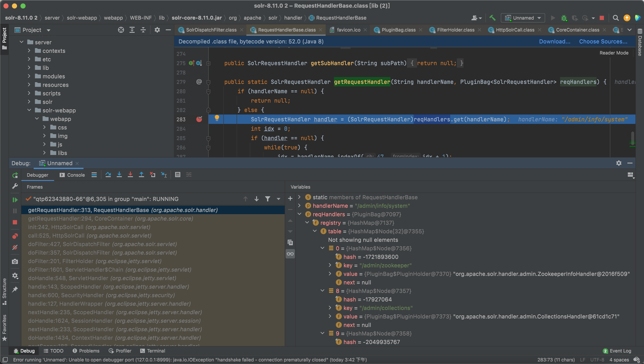
Task: Resume program in debug sidebar
Action: [15, 200]
